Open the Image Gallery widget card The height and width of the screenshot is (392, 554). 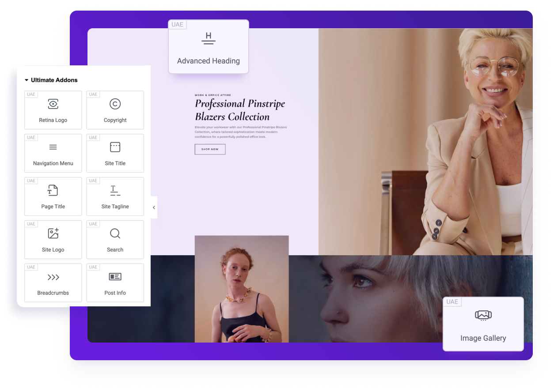click(483, 324)
